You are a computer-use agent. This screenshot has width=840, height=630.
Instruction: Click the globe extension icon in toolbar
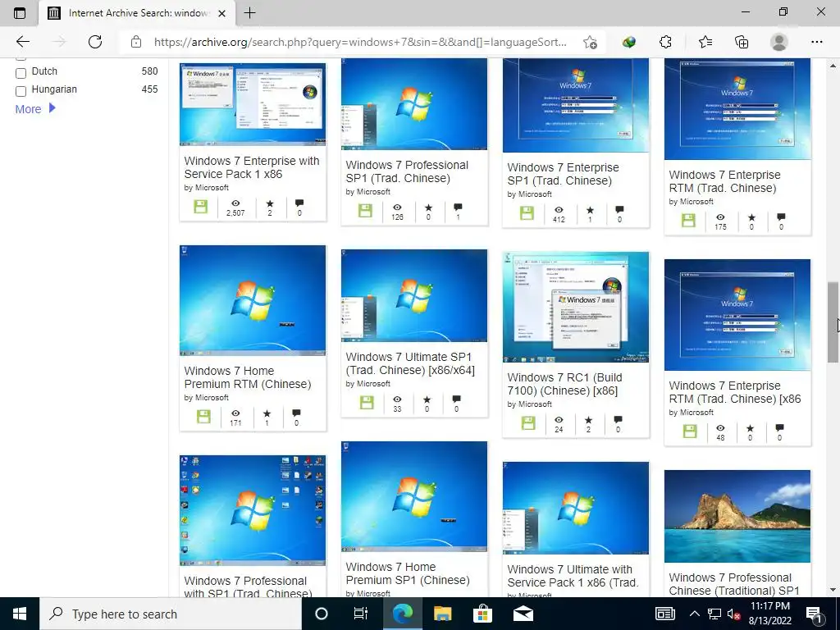click(629, 42)
